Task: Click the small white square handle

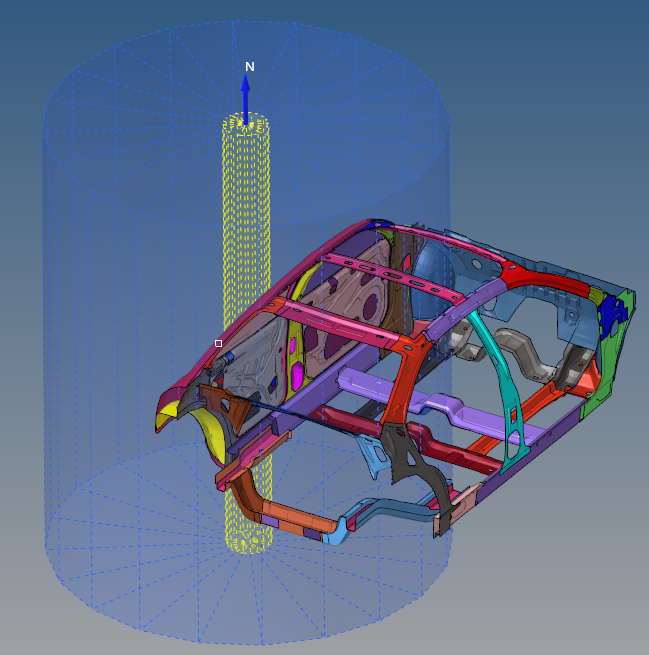Action: (x=219, y=343)
